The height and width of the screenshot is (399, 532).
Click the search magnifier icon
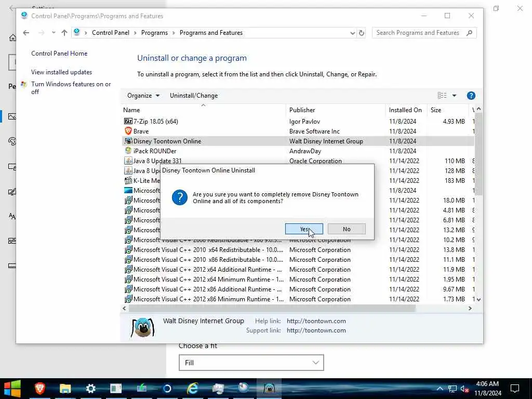(470, 33)
